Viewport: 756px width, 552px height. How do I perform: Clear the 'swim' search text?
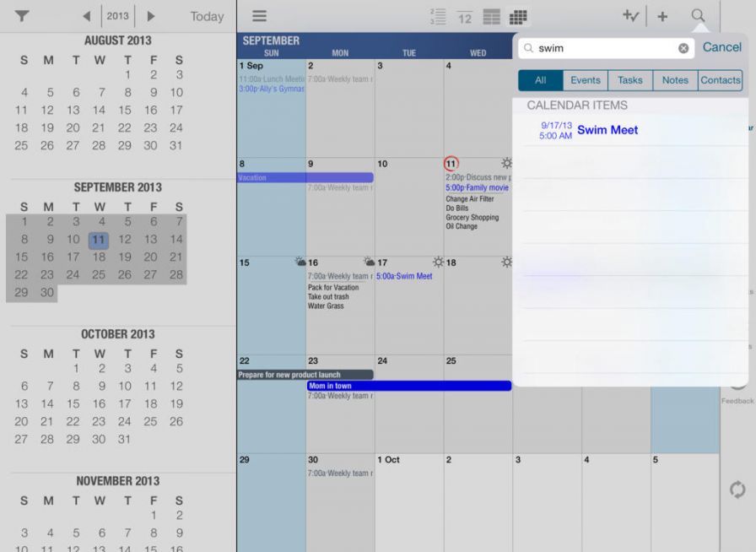pos(683,49)
